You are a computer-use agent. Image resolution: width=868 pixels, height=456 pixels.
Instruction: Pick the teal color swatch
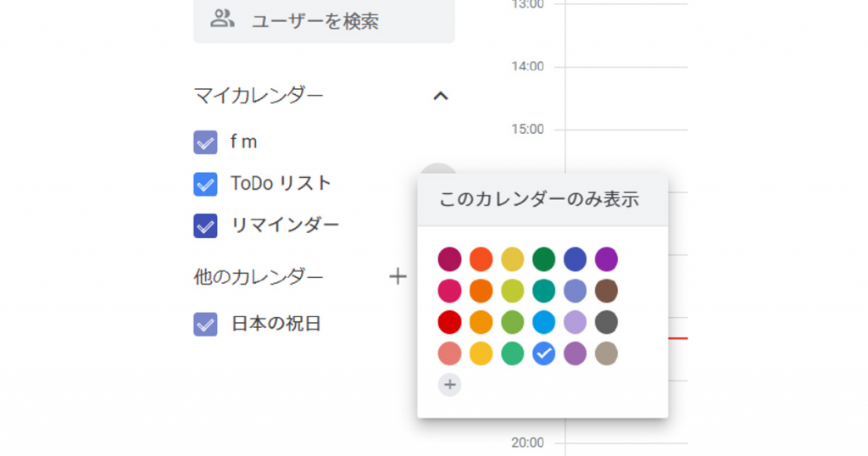pos(543,291)
